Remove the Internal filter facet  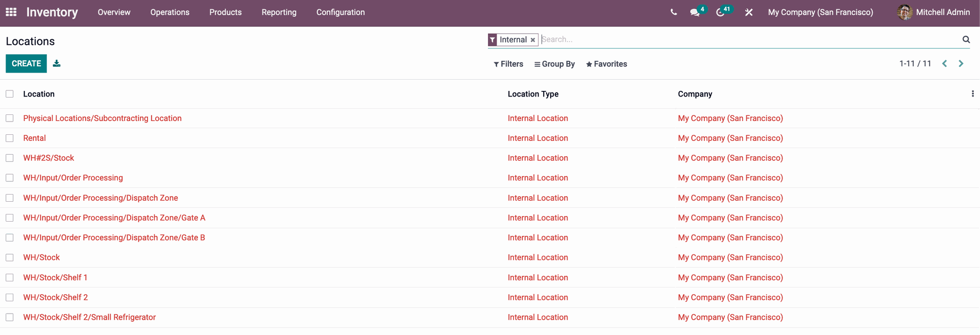532,40
